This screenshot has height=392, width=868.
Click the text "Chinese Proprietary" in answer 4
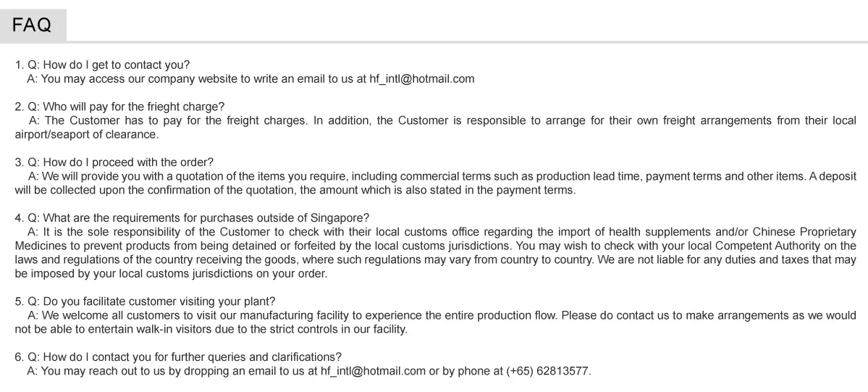[804, 232]
